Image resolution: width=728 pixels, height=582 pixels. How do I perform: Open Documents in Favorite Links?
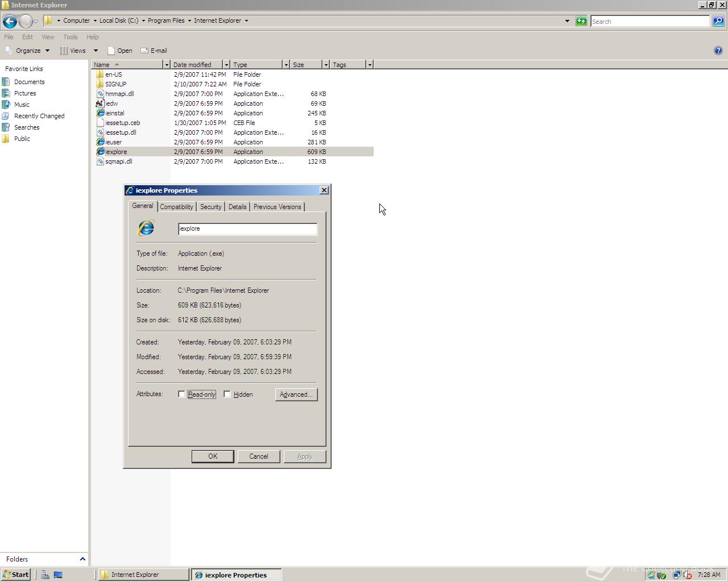29,82
